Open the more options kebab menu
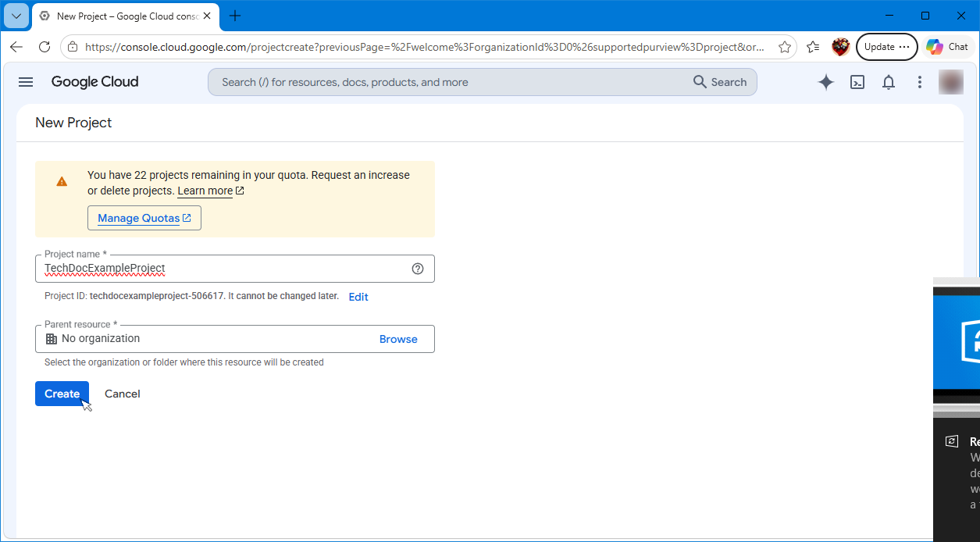The height and width of the screenshot is (542, 980). (x=920, y=82)
